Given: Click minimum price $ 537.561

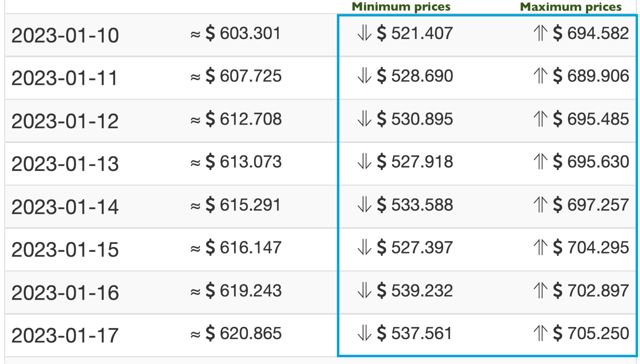Looking at the screenshot, I should [414, 333].
